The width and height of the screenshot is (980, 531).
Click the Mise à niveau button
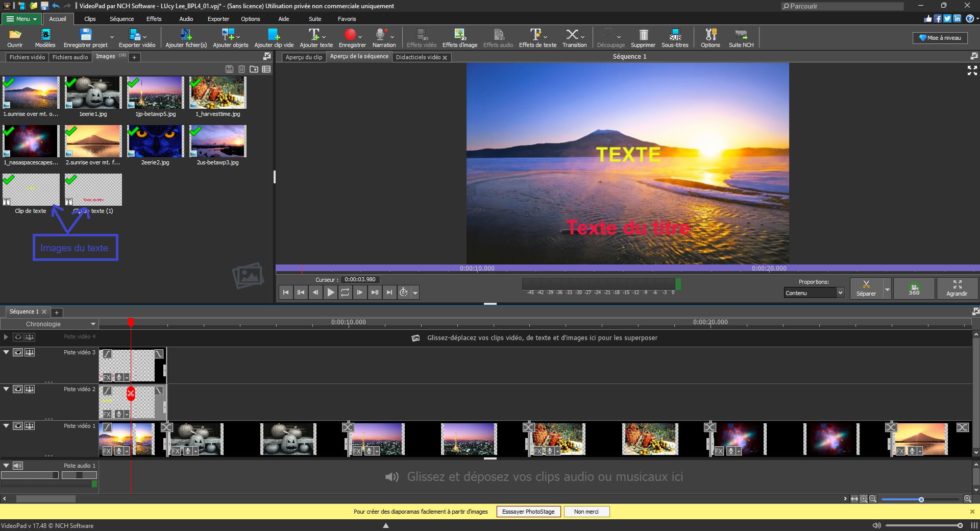pos(940,38)
